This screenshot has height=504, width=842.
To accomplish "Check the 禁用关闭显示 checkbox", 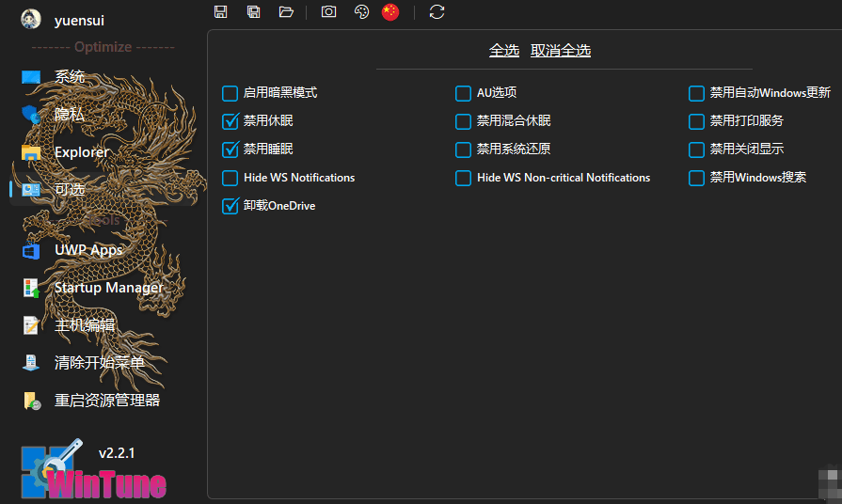I will (x=696, y=150).
